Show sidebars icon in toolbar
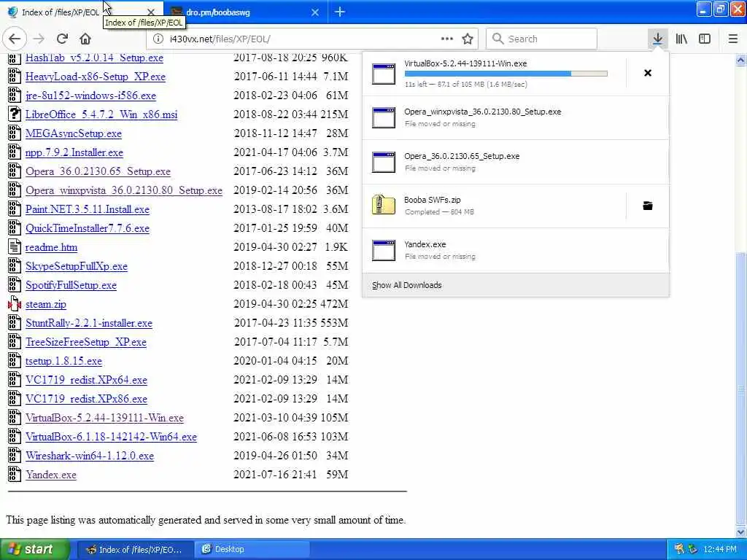 point(705,39)
